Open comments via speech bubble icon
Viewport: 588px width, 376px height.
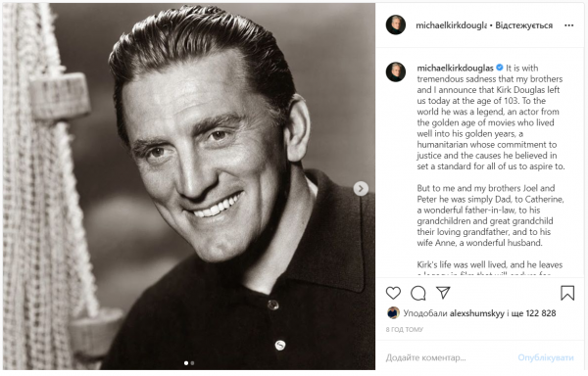click(x=418, y=293)
